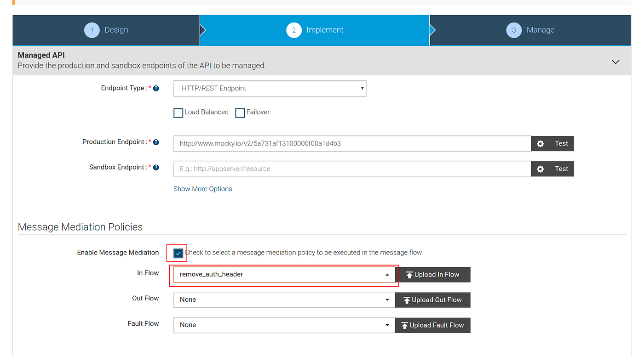Click the Show More Options link
644x356 pixels.
pyautogui.click(x=202, y=188)
